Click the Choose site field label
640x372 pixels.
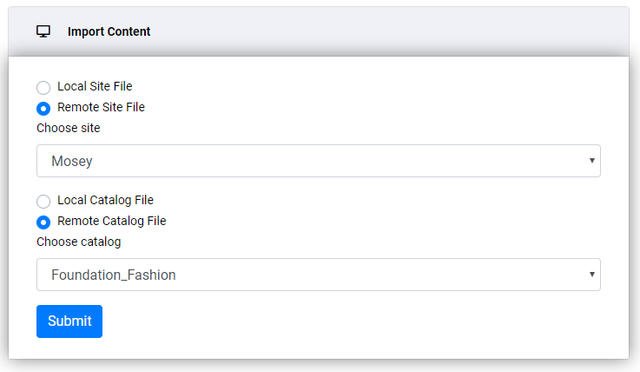68,128
